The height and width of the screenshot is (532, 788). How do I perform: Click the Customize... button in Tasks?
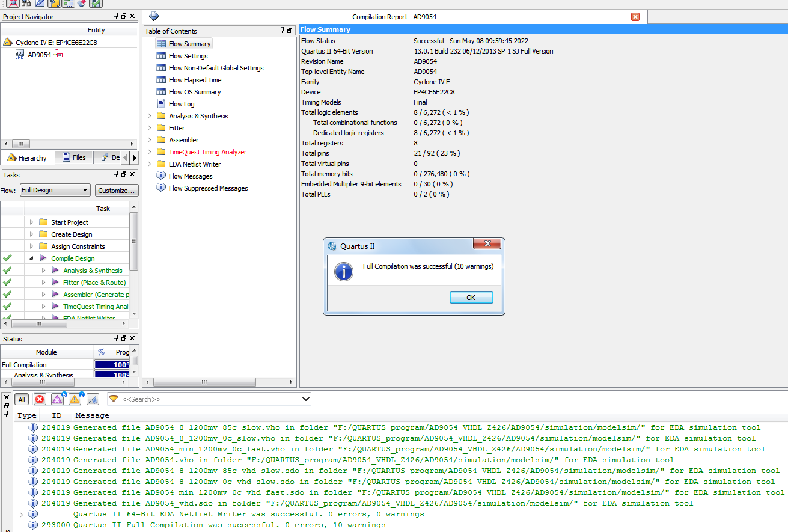pyautogui.click(x=117, y=190)
